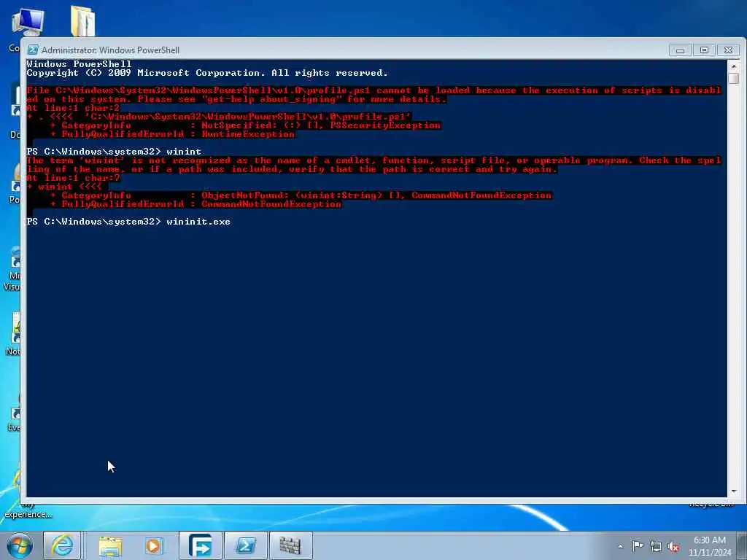Close the Administrator PowerShell window
The width and height of the screenshot is (747, 560).
pyautogui.click(x=728, y=50)
